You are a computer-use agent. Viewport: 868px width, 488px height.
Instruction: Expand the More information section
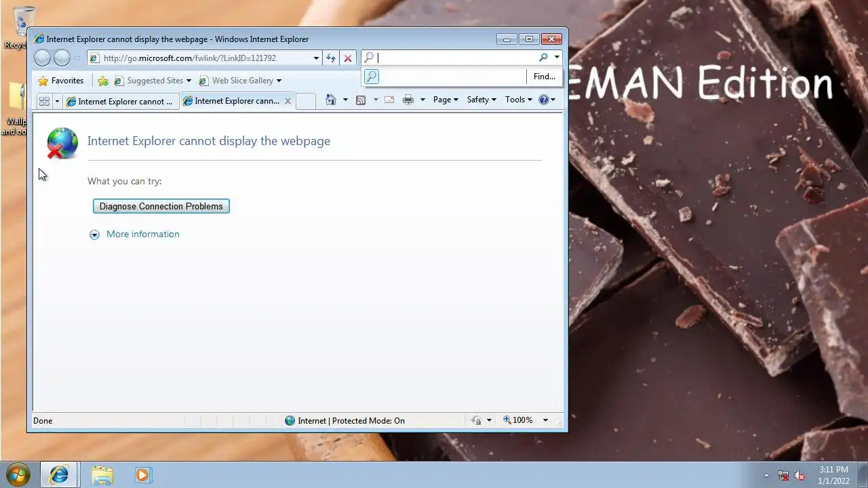pos(94,235)
